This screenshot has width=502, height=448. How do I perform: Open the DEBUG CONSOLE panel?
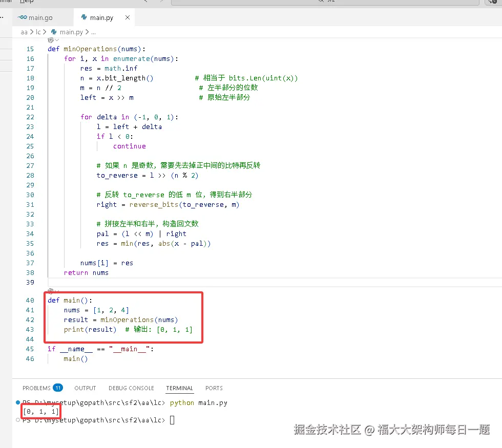coord(131,388)
